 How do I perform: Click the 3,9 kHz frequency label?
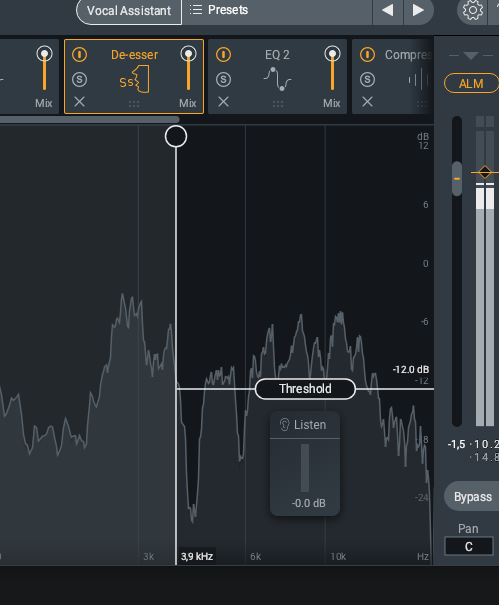pos(197,556)
